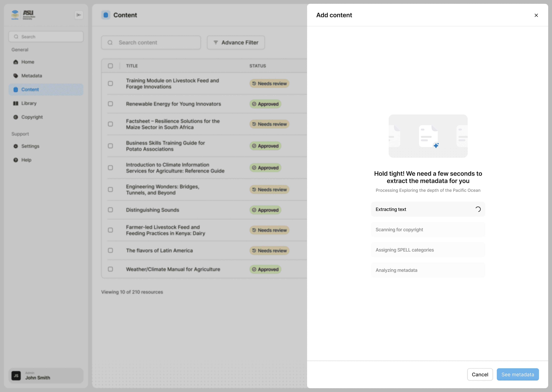Tick The flavors of Latin America checkbox
Screen dimensions: 552x392
[110, 250]
